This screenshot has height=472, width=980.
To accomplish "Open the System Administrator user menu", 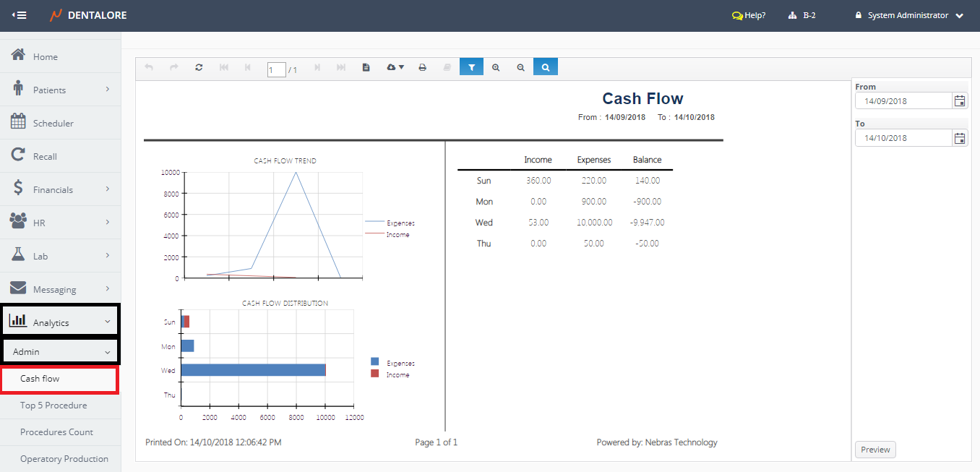I will [x=909, y=15].
